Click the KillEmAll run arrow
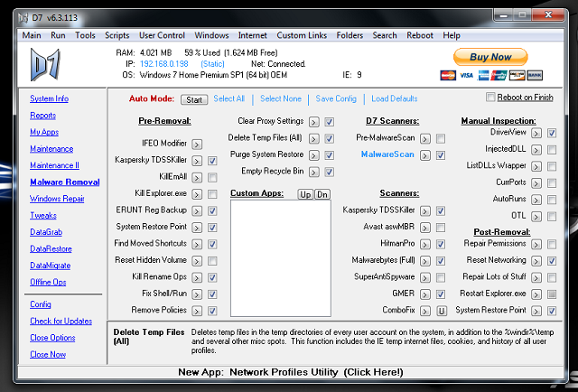 point(197,178)
